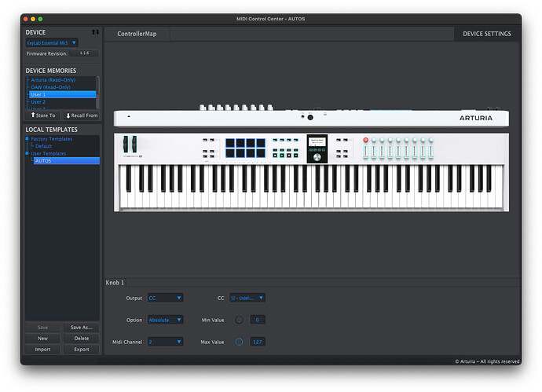Select the AUTOS user template
The width and height of the screenshot is (542, 392).
66,161
